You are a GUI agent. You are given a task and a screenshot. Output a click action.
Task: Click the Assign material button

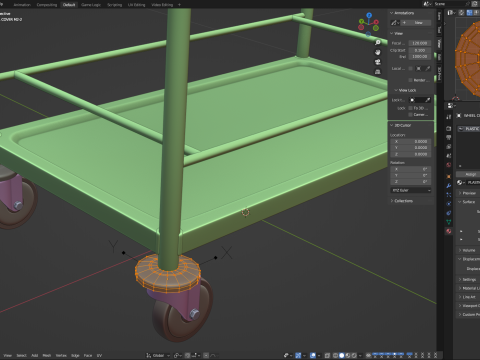[x=470, y=174]
